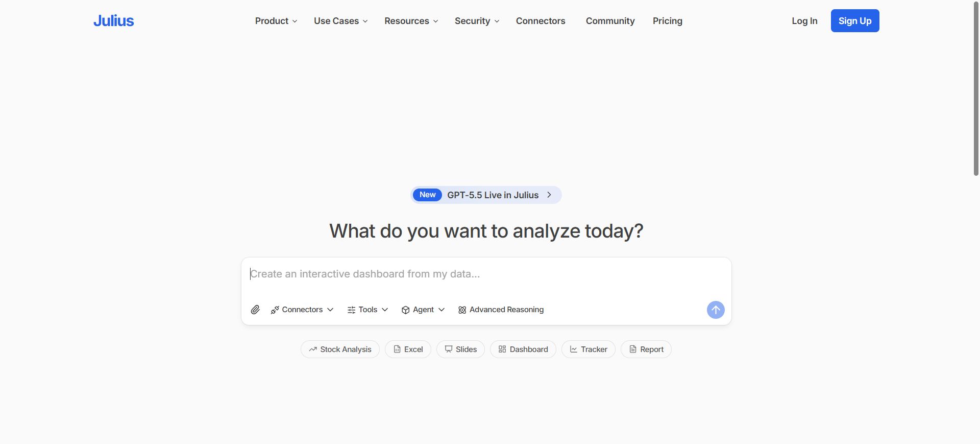Viewport: 980px width, 444px height.
Task: Expand the Use Cases menu
Action: [x=340, y=21]
